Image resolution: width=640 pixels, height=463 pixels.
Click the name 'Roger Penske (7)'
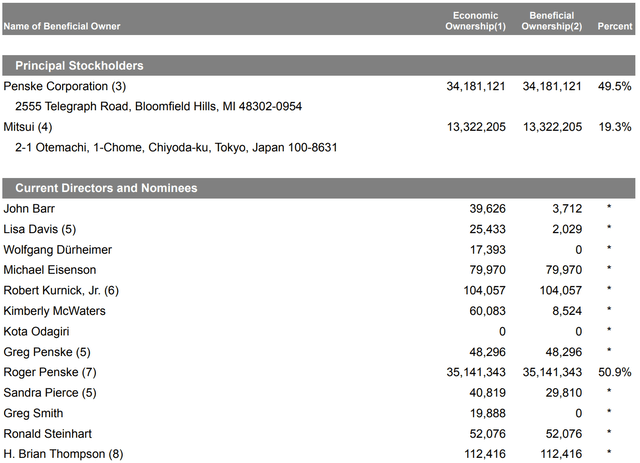tap(50, 372)
